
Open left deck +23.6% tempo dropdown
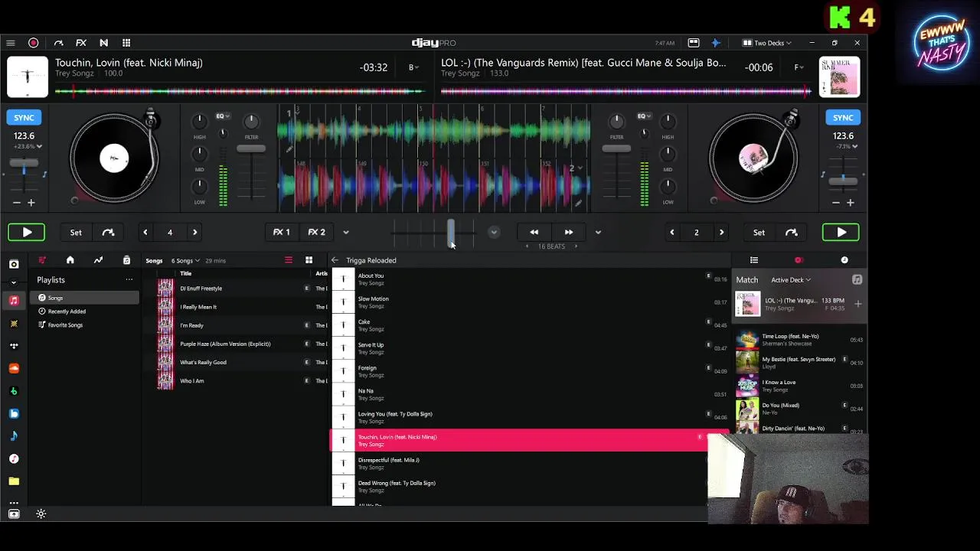click(x=27, y=146)
